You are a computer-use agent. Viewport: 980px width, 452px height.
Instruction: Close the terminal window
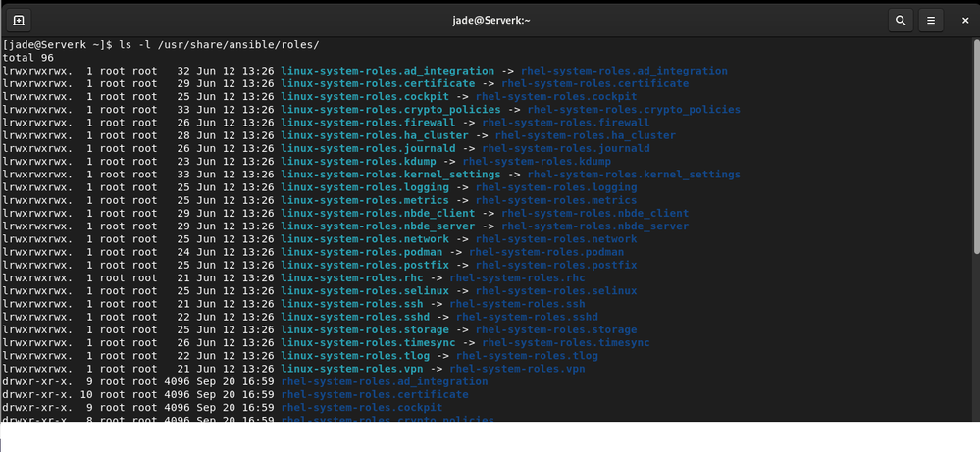tap(964, 20)
